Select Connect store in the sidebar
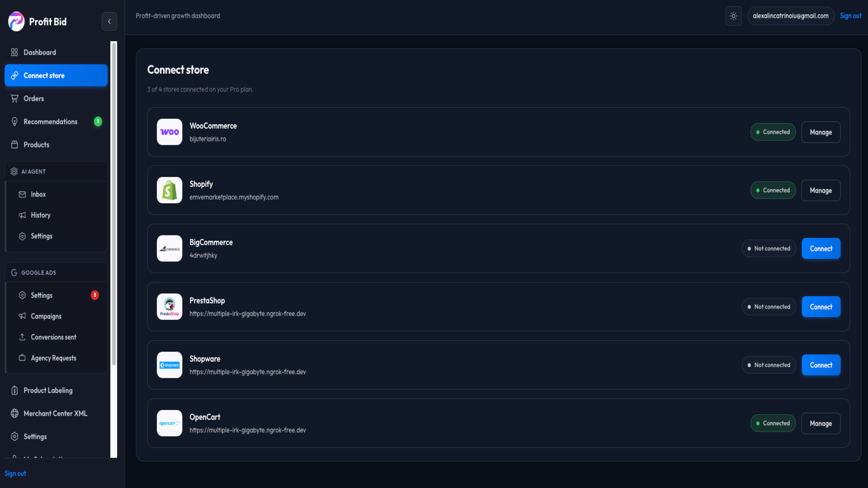This screenshot has height=488, width=868. [x=56, y=75]
